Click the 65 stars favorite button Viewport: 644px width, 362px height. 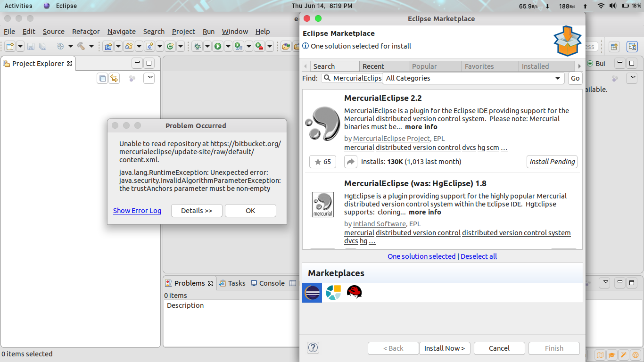(x=322, y=162)
